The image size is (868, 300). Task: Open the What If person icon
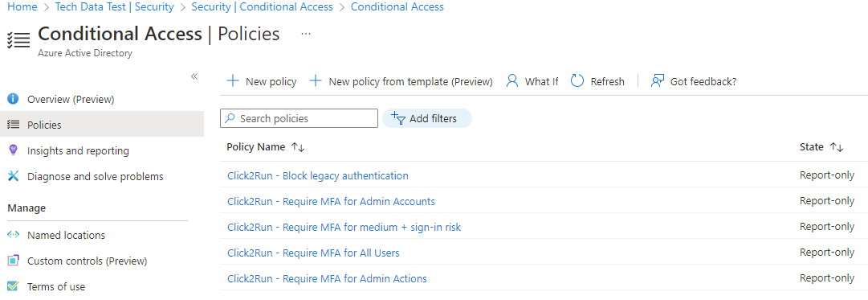512,81
